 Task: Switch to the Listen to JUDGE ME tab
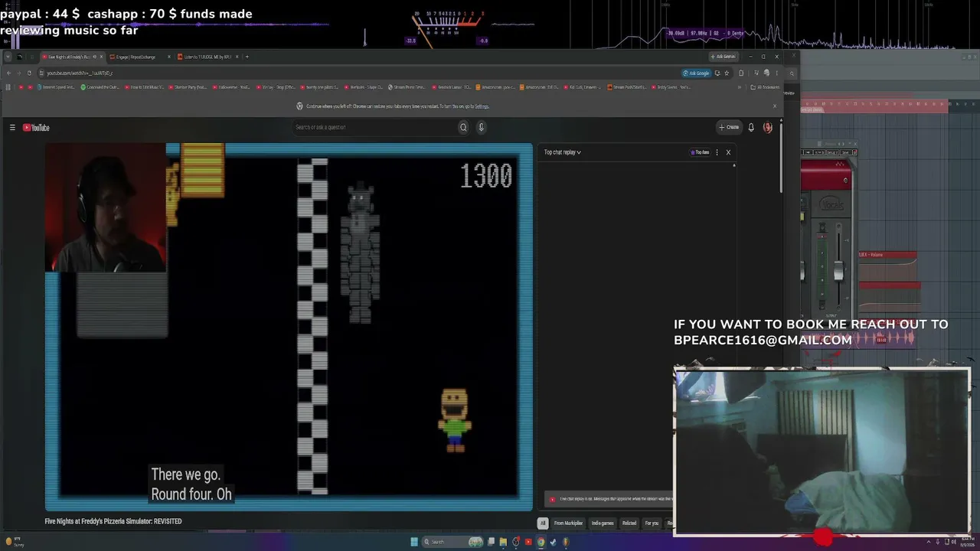click(x=208, y=57)
